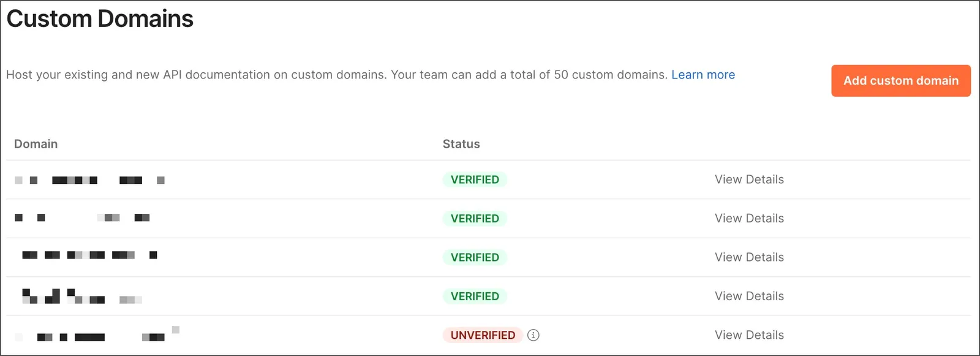The image size is (980, 356).
Task: Click the Add custom domain button
Action: [901, 81]
